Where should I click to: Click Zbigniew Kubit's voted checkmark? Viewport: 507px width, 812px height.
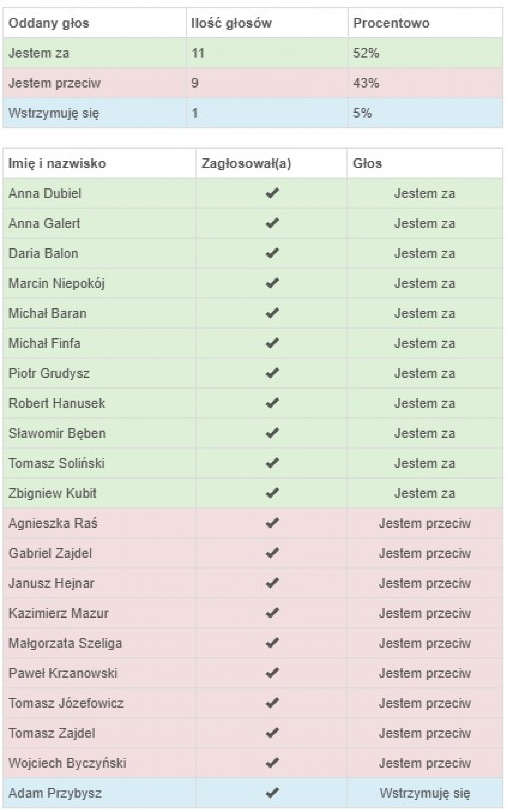[272, 493]
